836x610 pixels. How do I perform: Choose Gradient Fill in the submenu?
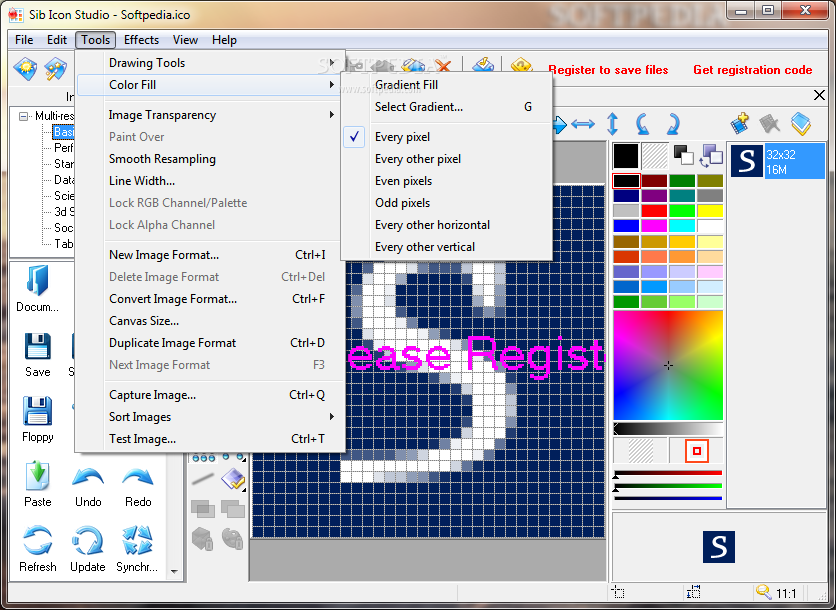(x=447, y=85)
